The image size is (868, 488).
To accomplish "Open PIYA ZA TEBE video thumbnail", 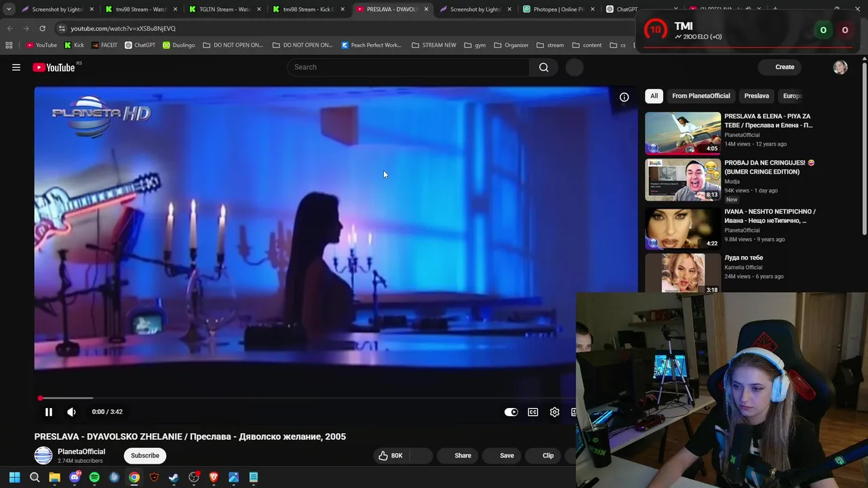I will [x=683, y=133].
